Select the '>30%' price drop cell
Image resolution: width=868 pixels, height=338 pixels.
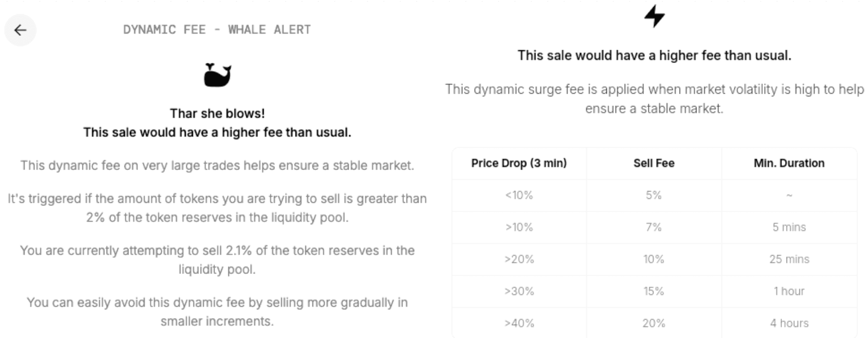coord(519,291)
